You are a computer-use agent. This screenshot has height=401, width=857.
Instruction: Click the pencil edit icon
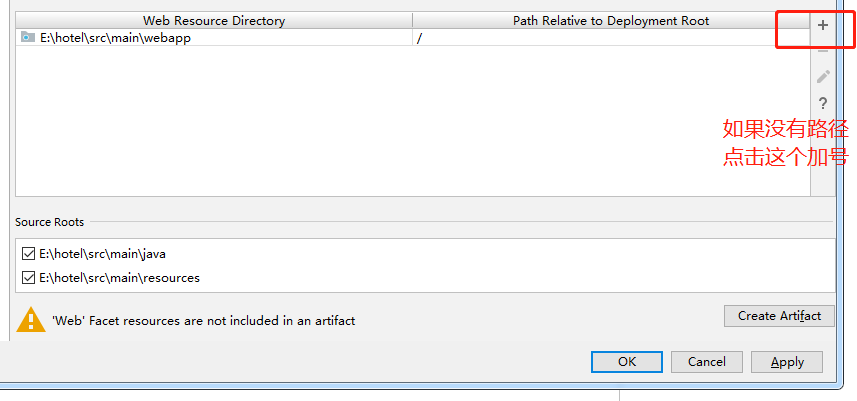823,76
